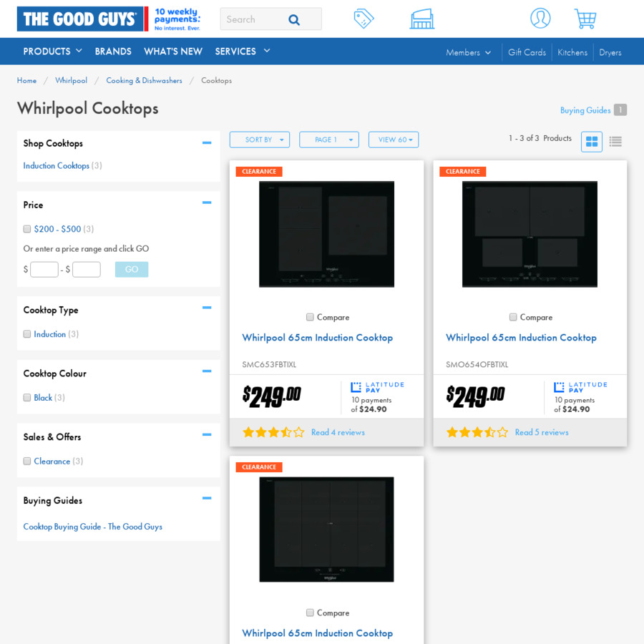Viewport: 644px width, 644px height.
Task: Switch to list view icon
Action: pos(615,142)
